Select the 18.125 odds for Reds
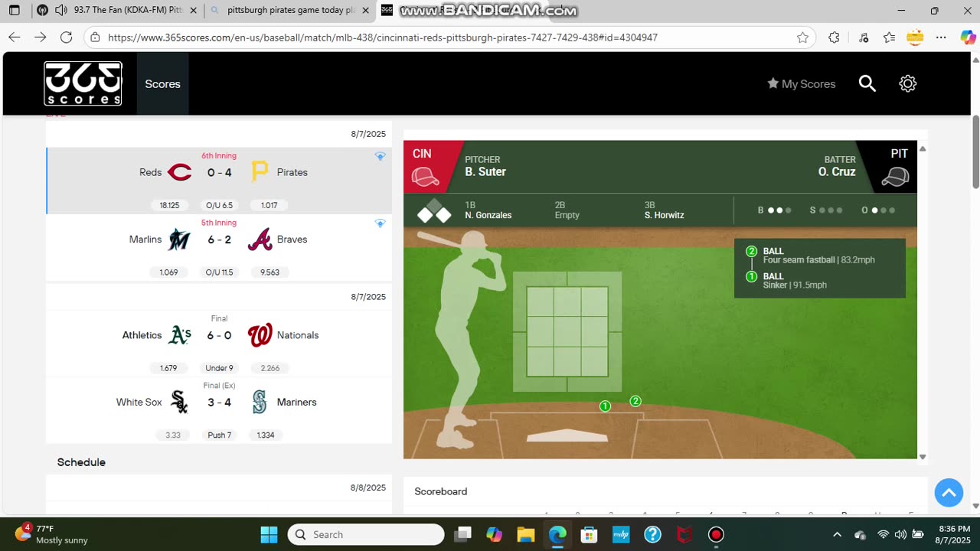The height and width of the screenshot is (551, 980). [x=169, y=205]
